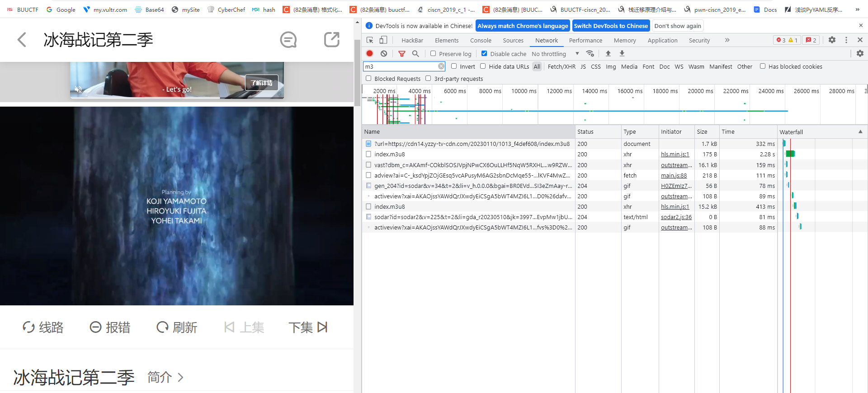868x393 pixels.
Task: Expand the 简介 description chevron
Action: 180,377
